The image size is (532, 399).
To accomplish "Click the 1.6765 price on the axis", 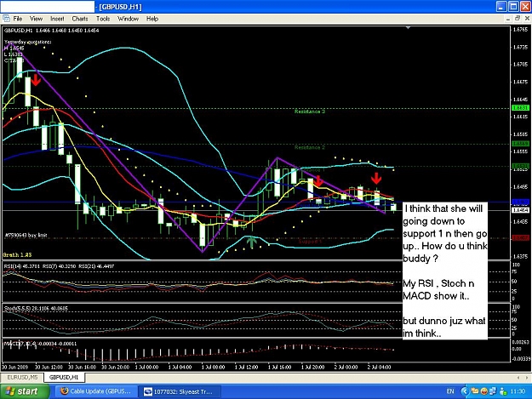I will click(x=520, y=30).
